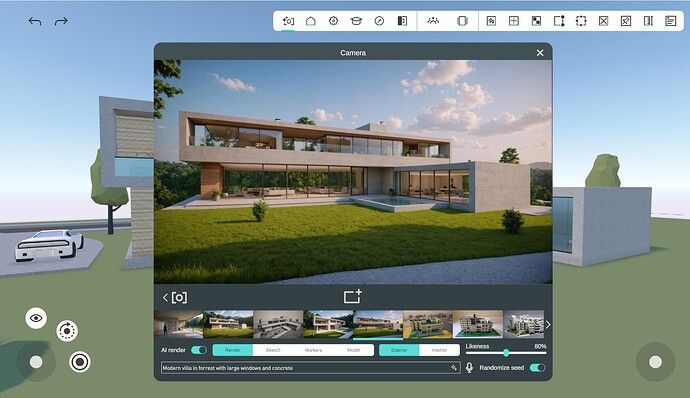Choose the Interior option
This screenshot has height=398, width=690.
click(440, 350)
